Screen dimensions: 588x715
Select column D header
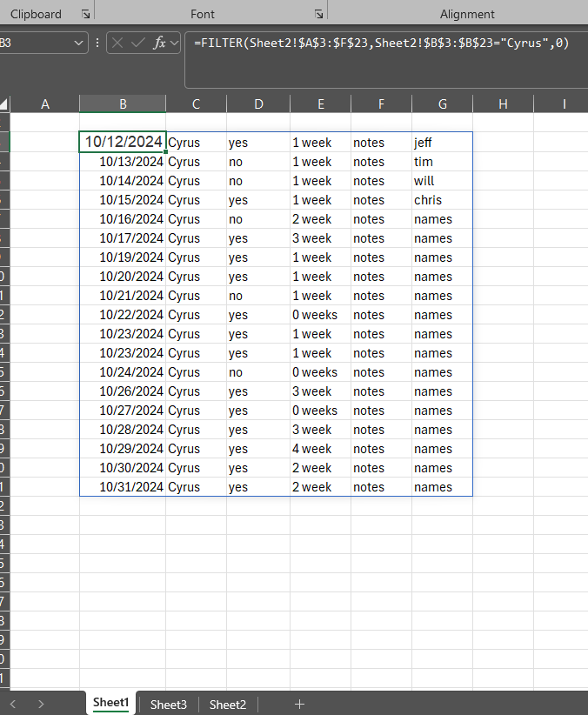coord(258,104)
